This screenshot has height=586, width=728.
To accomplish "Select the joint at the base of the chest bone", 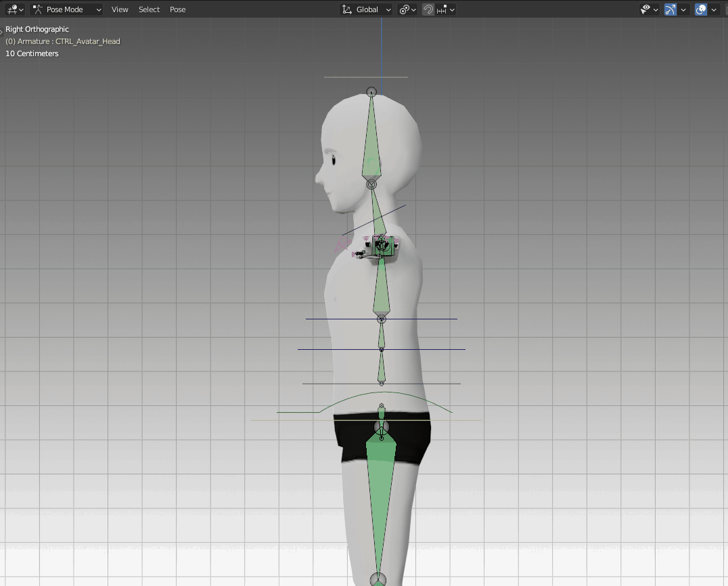I will [x=381, y=319].
